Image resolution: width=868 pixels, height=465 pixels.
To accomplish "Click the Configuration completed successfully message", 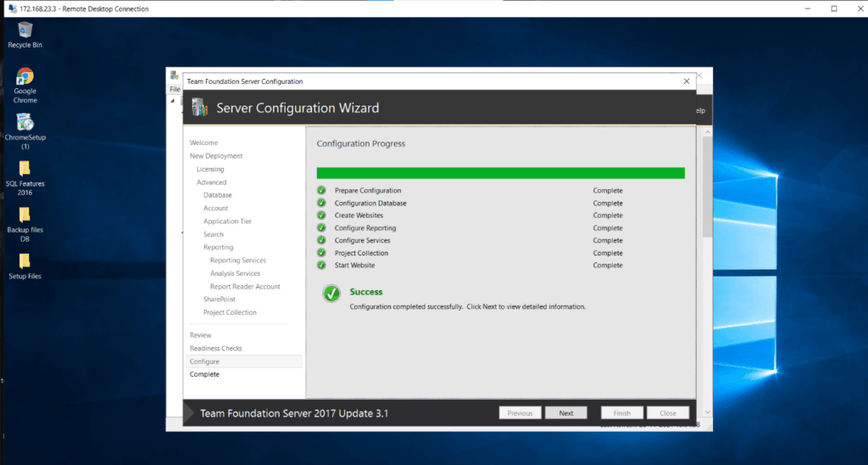I will 467,306.
